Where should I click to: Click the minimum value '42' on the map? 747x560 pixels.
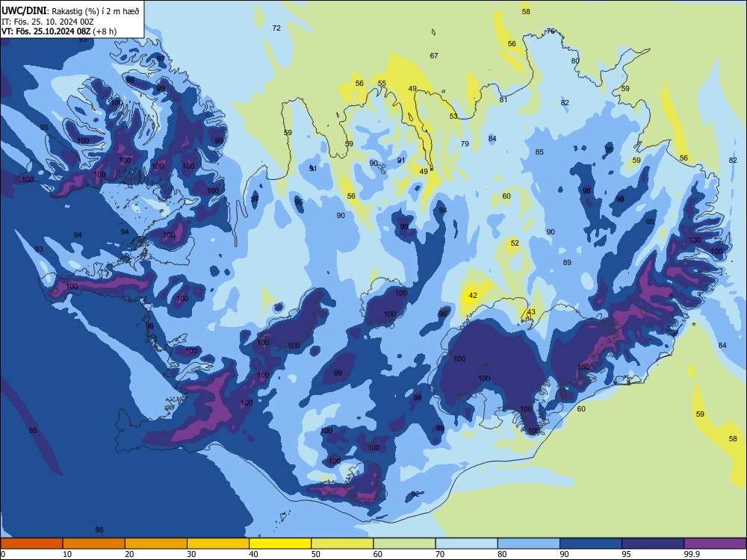coord(473,296)
